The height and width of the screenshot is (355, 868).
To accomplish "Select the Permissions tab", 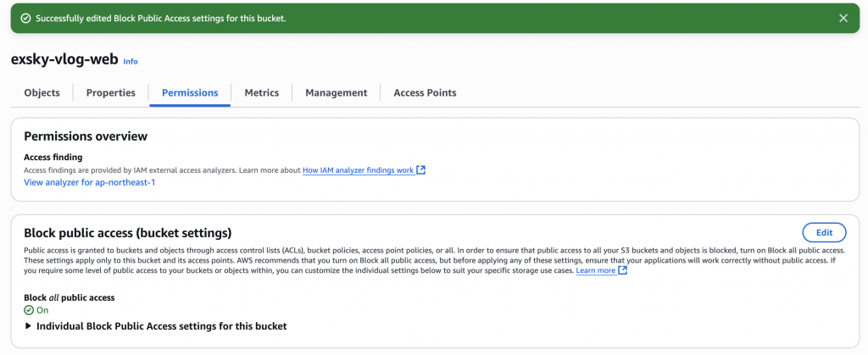I will [190, 92].
